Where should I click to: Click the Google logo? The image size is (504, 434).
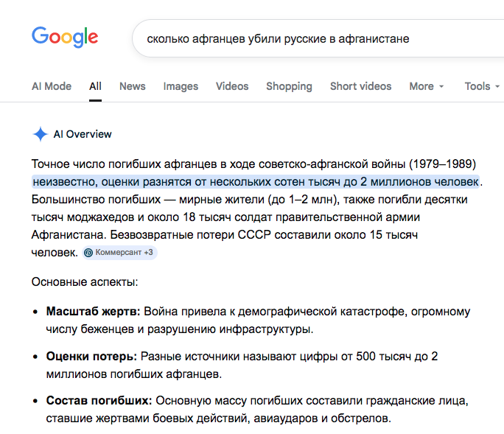pos(65,37)
